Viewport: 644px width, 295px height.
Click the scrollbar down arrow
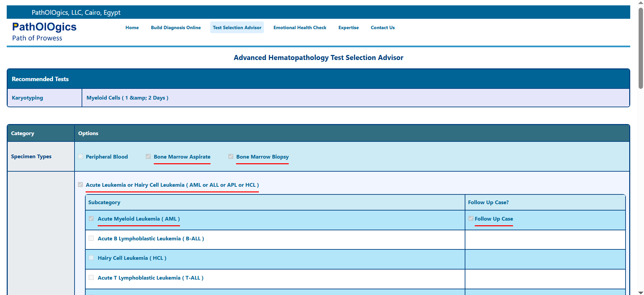coord(641,292)
